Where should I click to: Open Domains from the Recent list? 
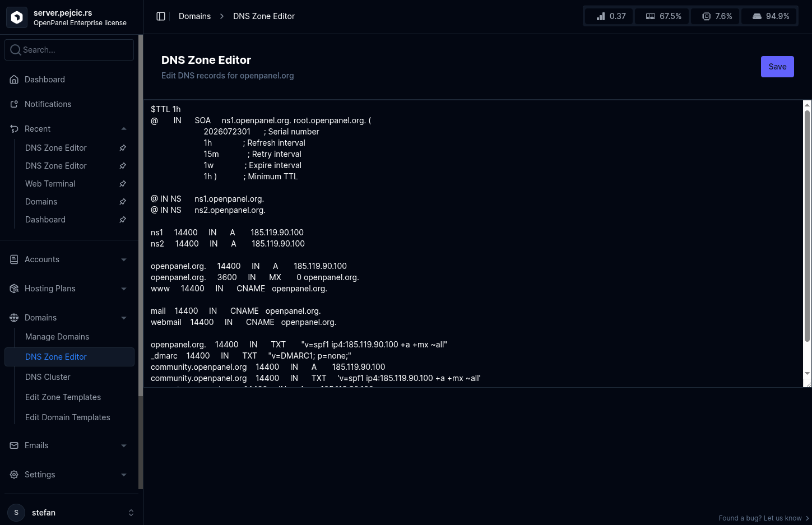(41, 202)
